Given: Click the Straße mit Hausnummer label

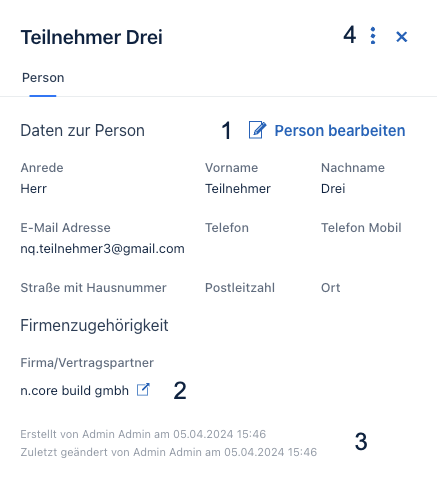Looking at the screenshot, I should (x=93, y=288).
